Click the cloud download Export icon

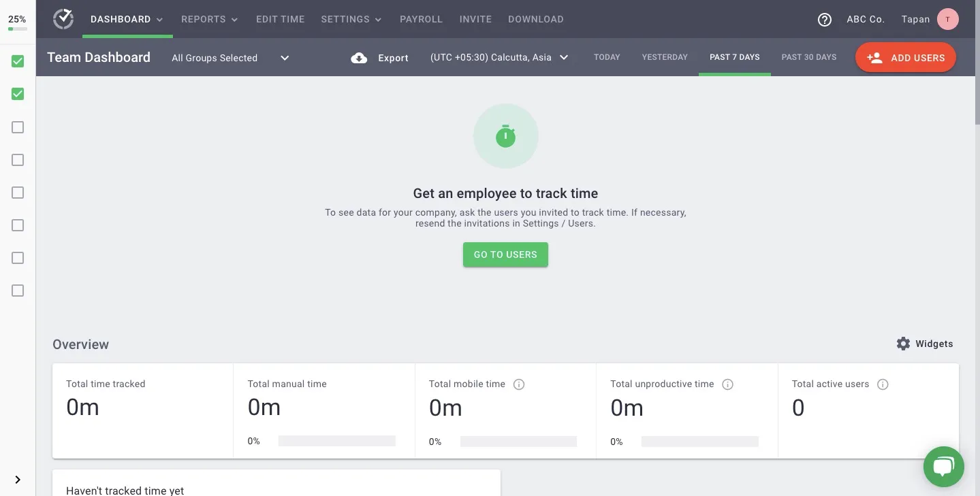(359, 58)
